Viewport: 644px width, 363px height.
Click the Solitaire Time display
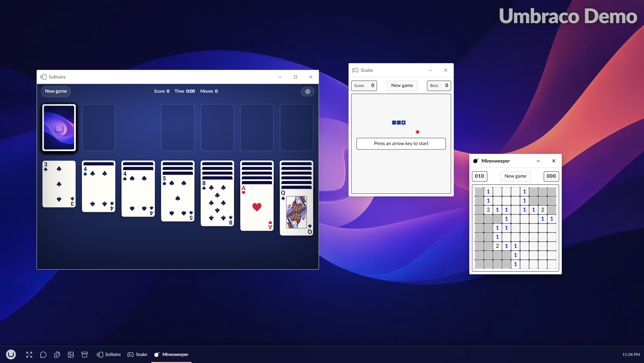click(185, 91)
